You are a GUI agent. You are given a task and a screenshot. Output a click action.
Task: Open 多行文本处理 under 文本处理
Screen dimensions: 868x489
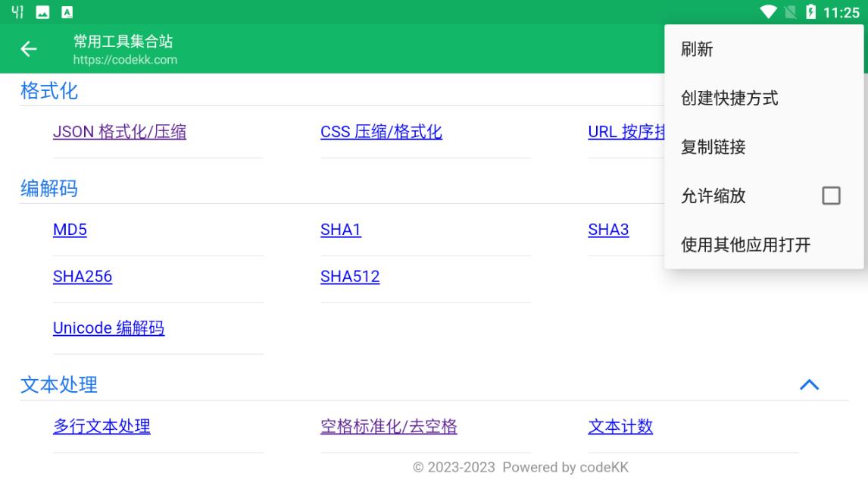click(x=102, y=426)
